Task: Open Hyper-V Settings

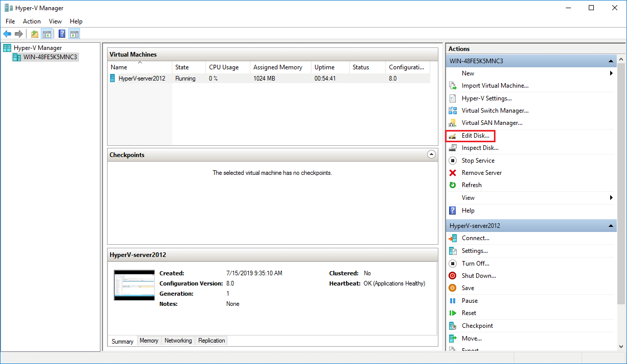Action: pos(486,98)
